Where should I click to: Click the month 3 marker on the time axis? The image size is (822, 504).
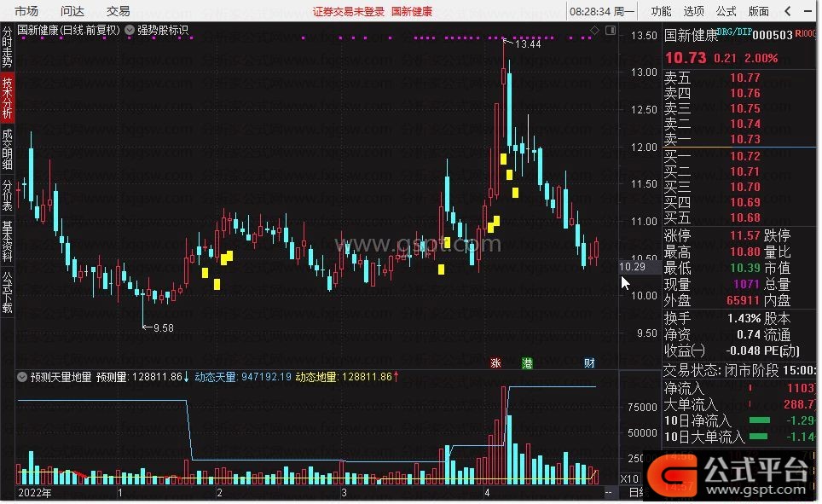click(x=344, y=493)
